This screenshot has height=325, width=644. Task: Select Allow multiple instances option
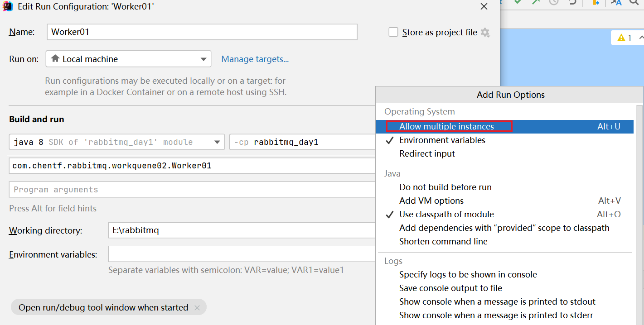(504, 126)
